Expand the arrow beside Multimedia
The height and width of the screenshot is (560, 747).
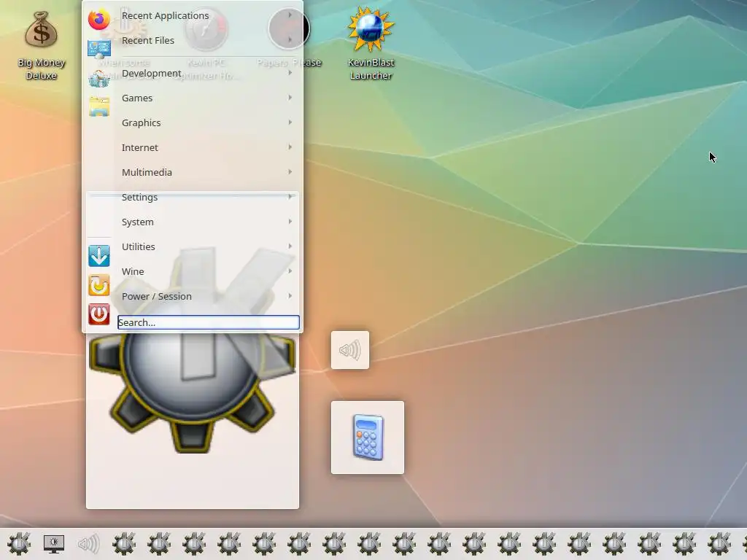click(290, 172)
